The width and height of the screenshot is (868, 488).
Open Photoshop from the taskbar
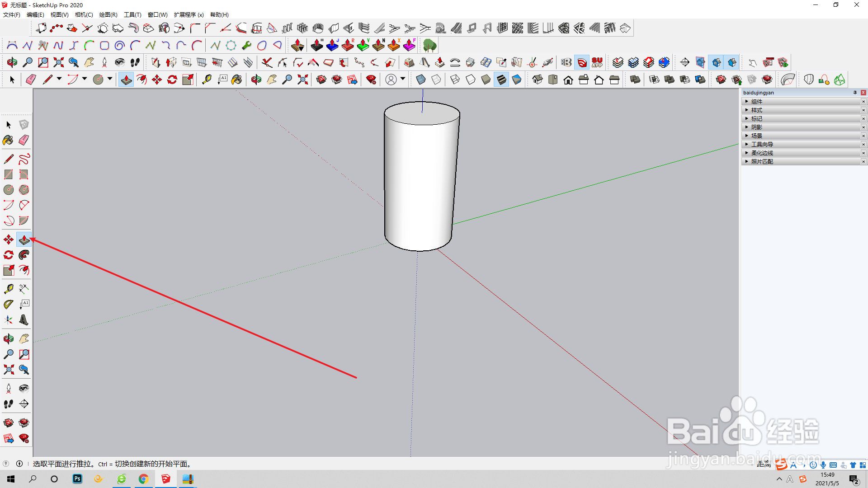[x=77, y=479]
